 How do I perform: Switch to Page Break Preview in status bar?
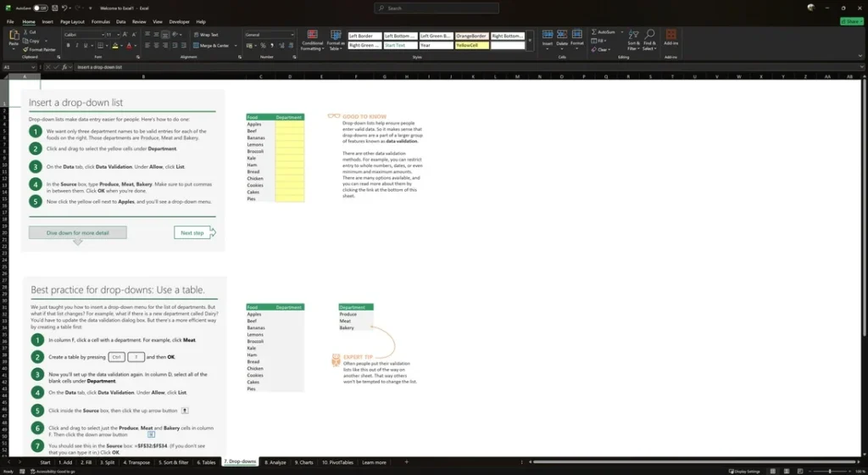pos(800,471)
